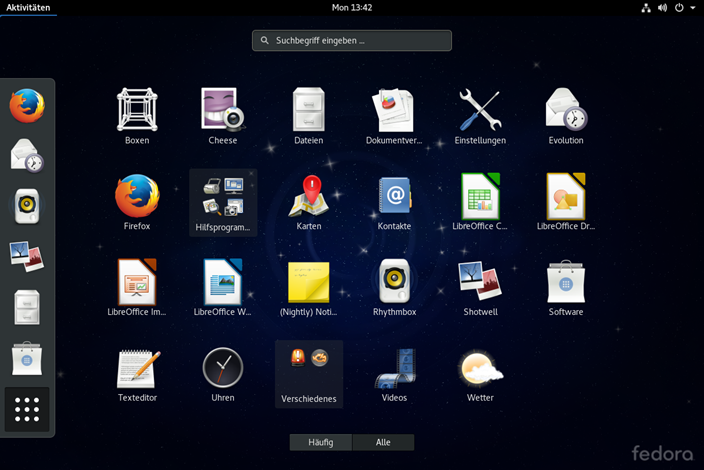Launch Evolution from the app grid
This screenshot has height=470, width=704.
pyautogui.click(x=566, y=116)
